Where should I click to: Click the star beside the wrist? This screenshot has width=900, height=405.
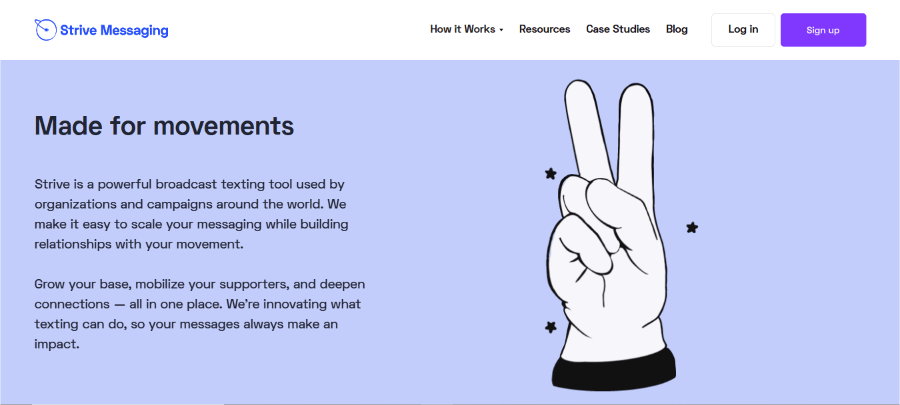pyautogui.click(x=550, y=327)
